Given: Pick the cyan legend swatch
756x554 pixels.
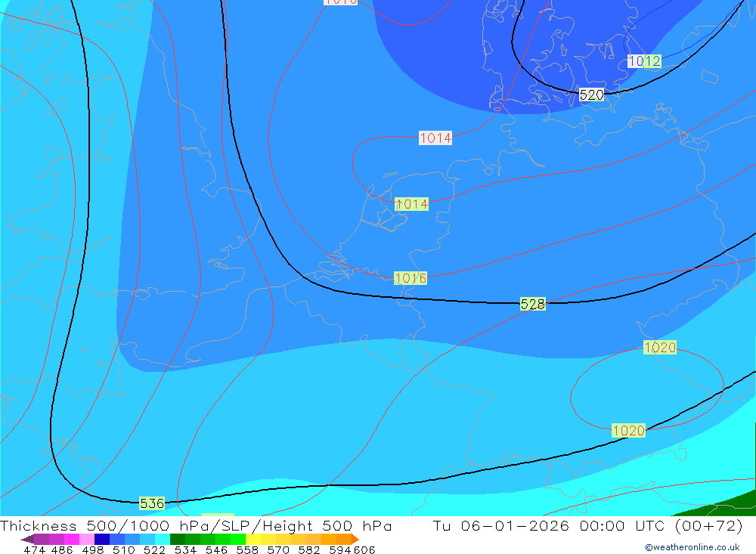Looking at the screenshot, I should tap(163, 539).
